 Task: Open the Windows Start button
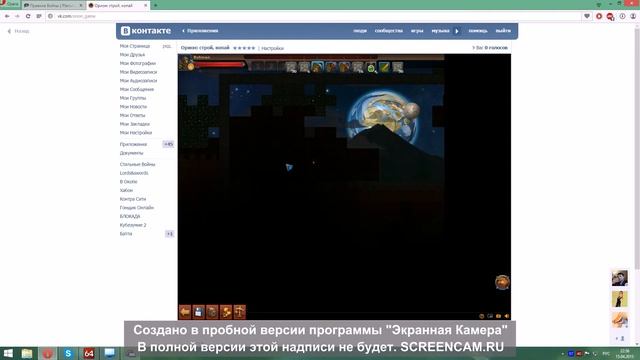pyautogui.click(x=8, y=353)
